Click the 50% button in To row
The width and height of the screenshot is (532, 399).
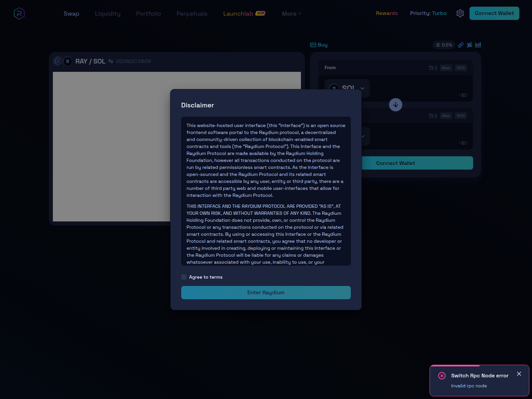pos(461,116)
